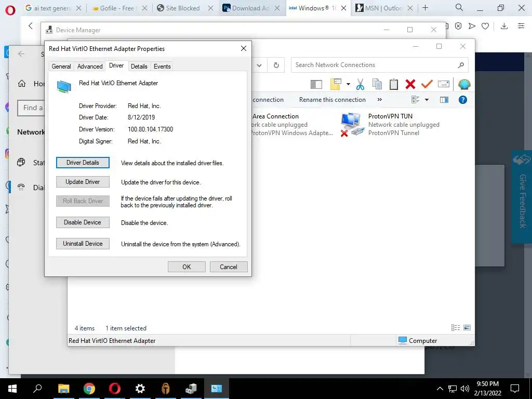Click the shell globe icon in toolbar

(x=464, y=84)
